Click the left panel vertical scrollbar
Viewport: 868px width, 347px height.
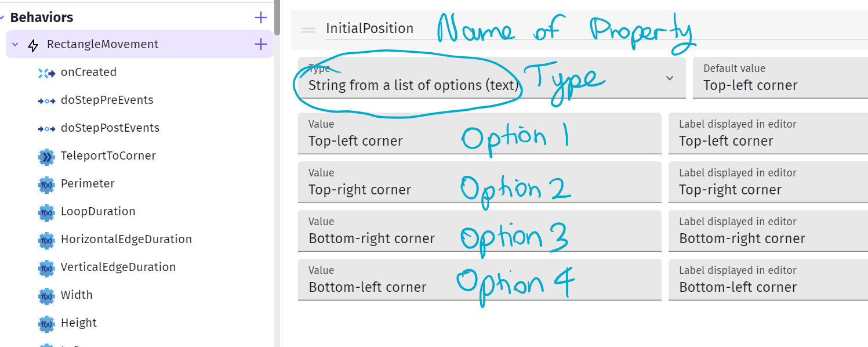[277, 17]
